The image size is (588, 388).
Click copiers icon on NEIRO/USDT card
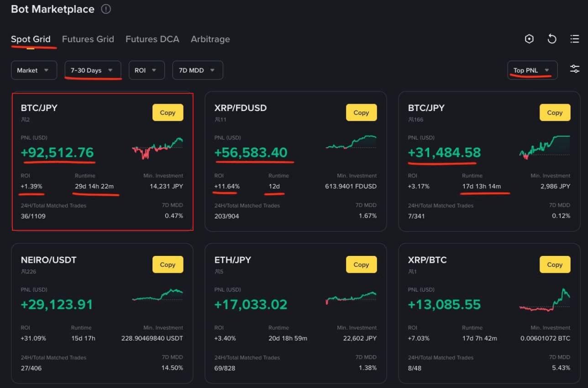pyautogui.click(x=23, y=272)
